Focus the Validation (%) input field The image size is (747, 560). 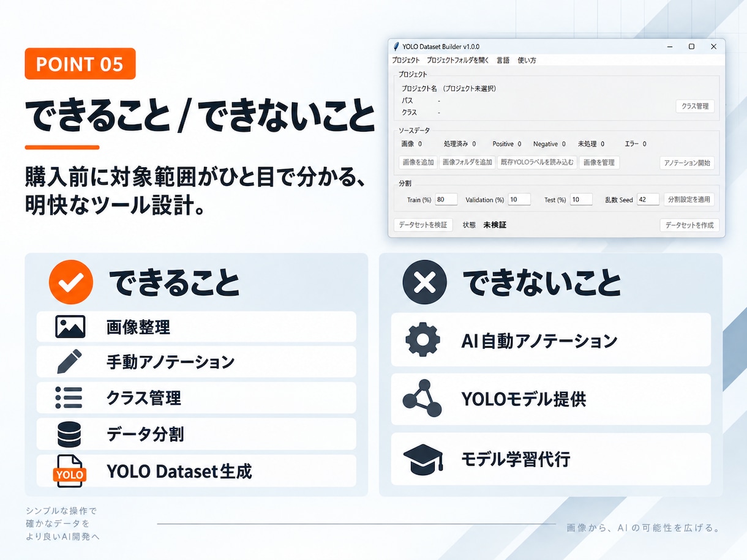pos(519,200)
